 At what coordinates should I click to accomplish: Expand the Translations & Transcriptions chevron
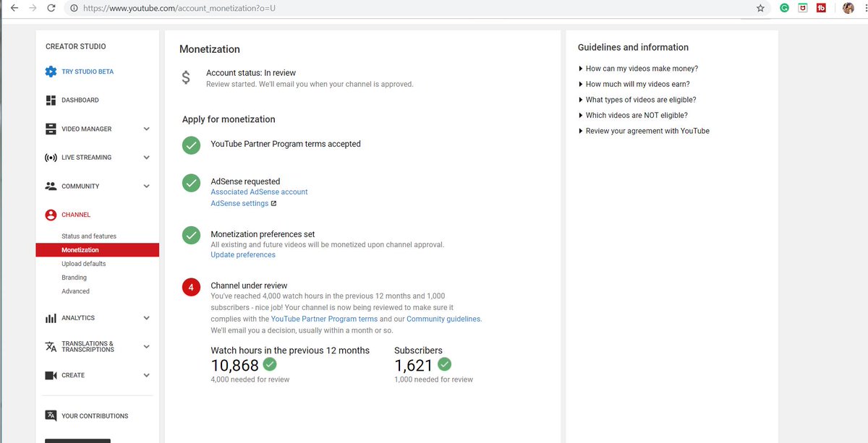point(146,347)
